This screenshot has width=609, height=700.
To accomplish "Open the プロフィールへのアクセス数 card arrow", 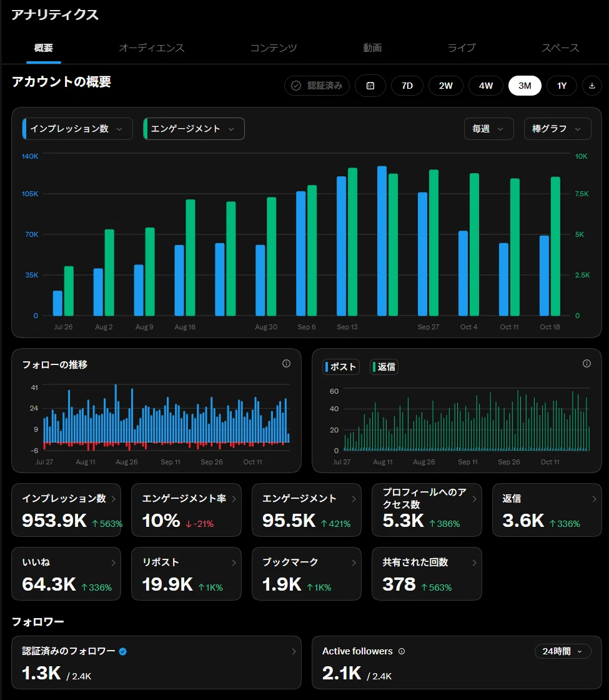I will 474,499.
